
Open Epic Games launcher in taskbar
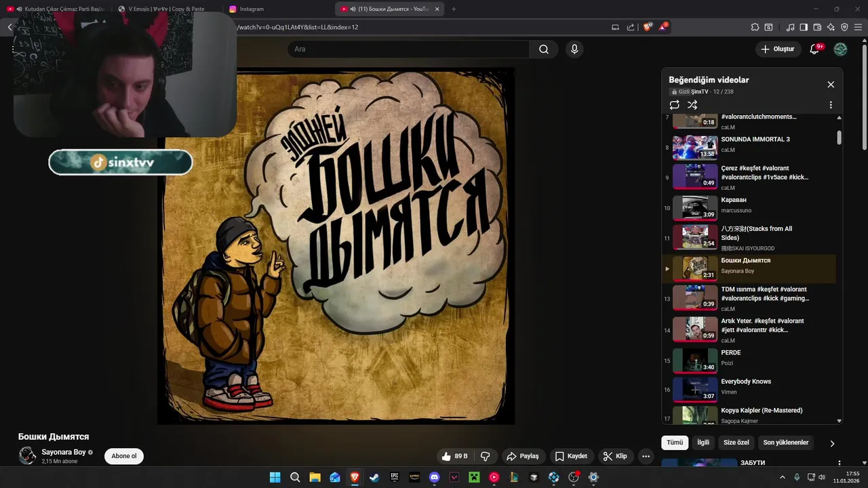[394, 477]
